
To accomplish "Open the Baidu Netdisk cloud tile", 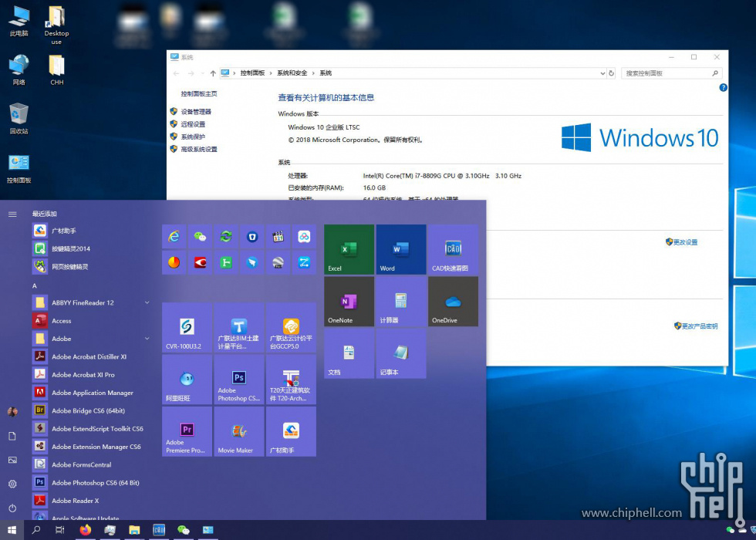I will tap(304, 236).
